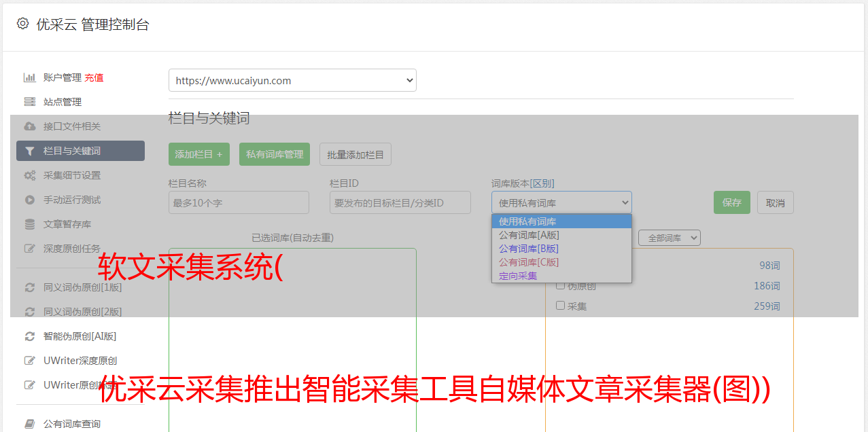
Task: Click the cloud upload icon for 接口文件相关
Action: (x=30, y=126)
